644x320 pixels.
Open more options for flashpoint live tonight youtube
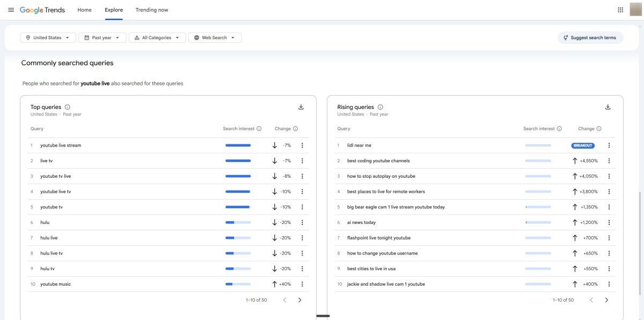click(609, 238)
